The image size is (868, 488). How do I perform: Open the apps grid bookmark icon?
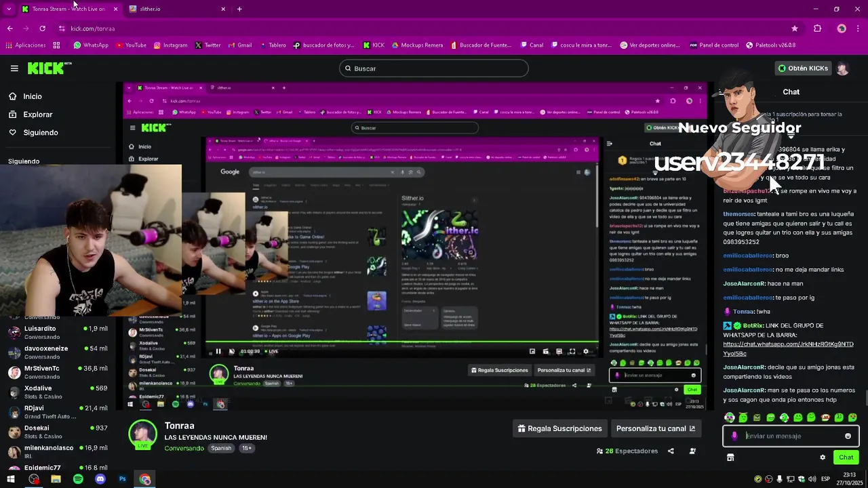click(x=56, y=45)
